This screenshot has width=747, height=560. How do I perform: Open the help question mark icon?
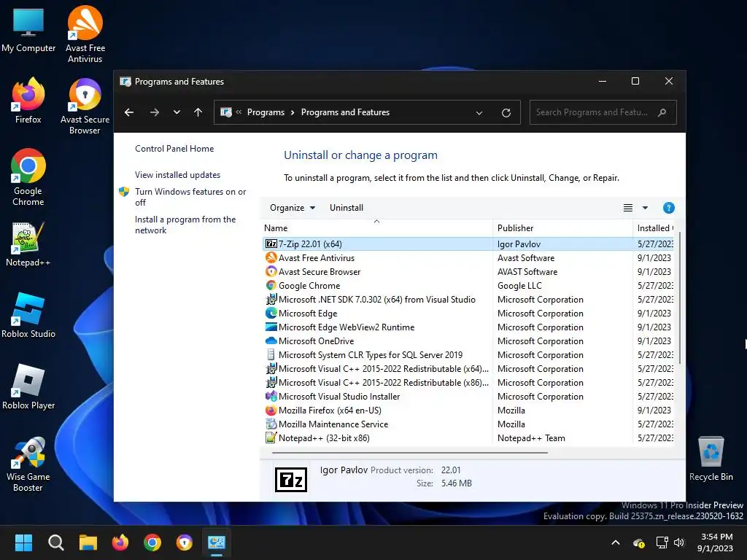(x=668, y=208)
